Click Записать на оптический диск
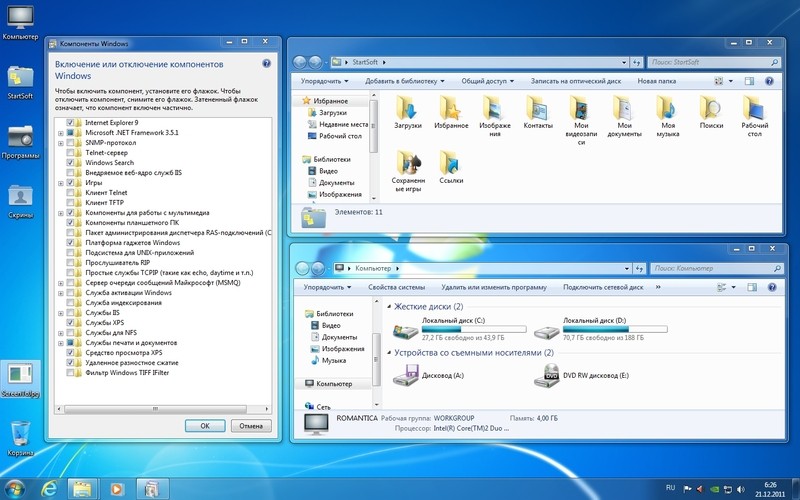Screen dimensions: 800x500 (x=576, y=81)
